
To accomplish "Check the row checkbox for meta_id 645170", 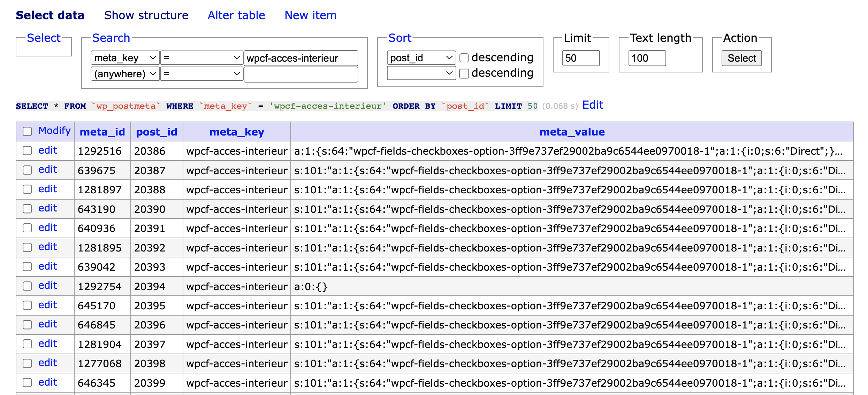I will click(27, 305).
